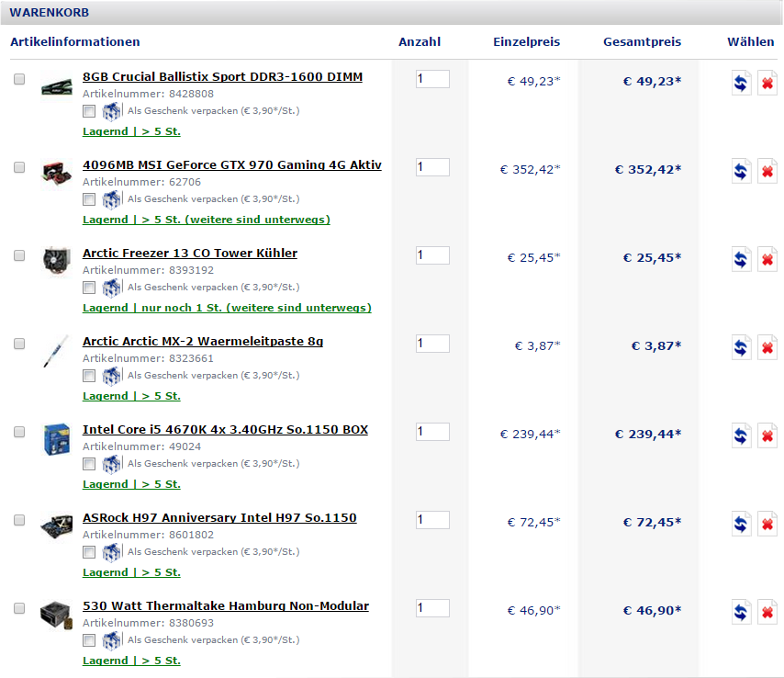
Task: Enable gift wrapping for Arctic MX-2 paste
Action: pos(89,376)
